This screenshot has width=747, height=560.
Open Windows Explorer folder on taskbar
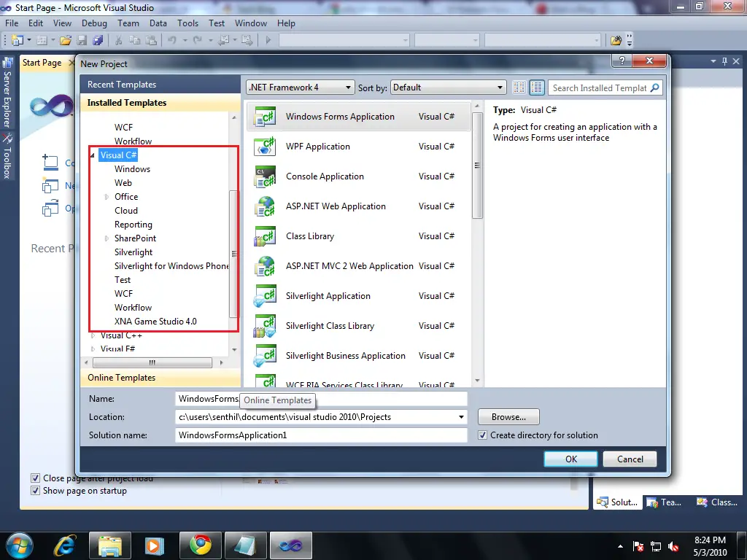click(109, 545)
